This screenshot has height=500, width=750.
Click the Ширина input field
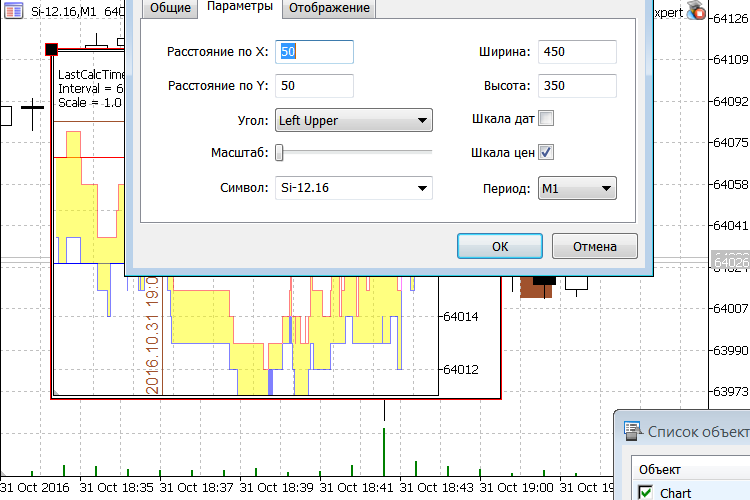pyautogui.click(x=577, y=52)
